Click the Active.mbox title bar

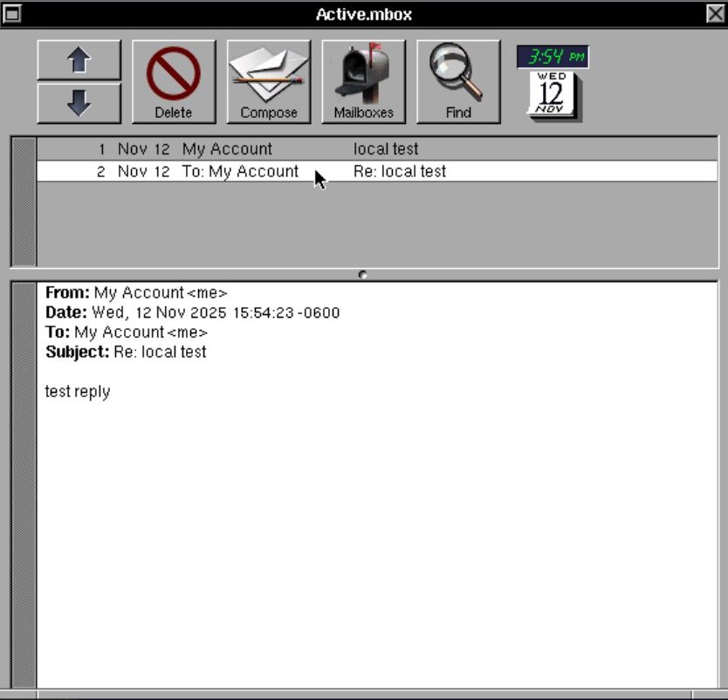coord(363,14)
